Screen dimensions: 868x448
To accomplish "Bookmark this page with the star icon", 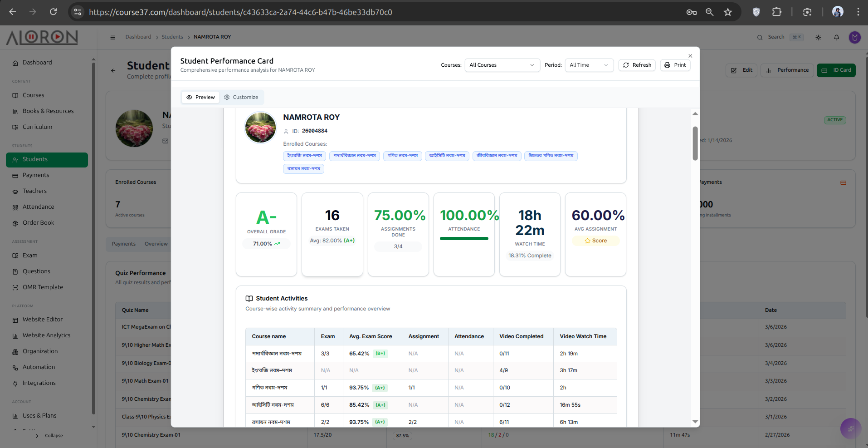I will (728, 12).
